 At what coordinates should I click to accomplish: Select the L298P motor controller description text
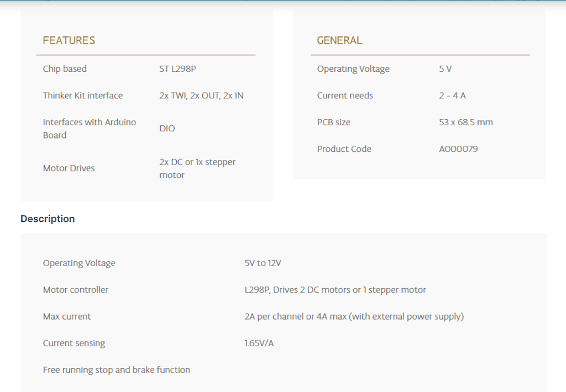click(335, 290)
